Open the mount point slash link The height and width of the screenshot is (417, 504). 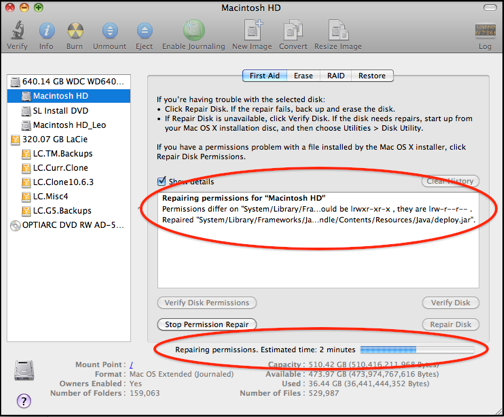[x=131, y=365]
